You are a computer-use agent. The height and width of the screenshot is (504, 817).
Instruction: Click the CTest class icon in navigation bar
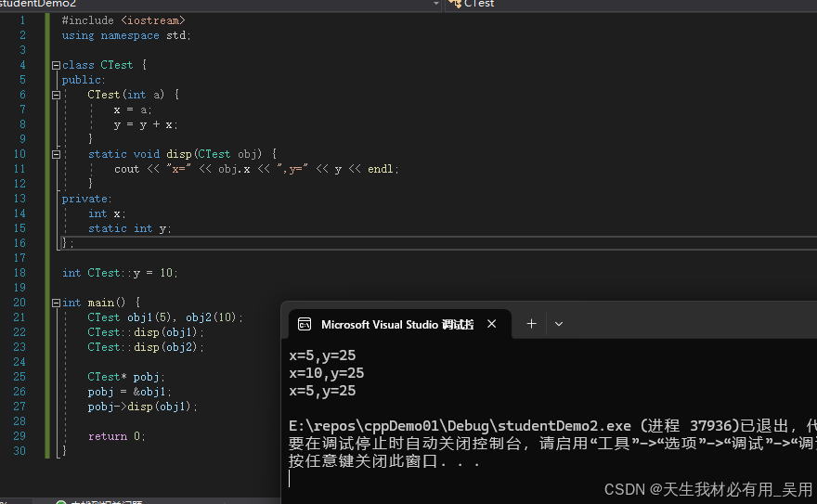455,4
